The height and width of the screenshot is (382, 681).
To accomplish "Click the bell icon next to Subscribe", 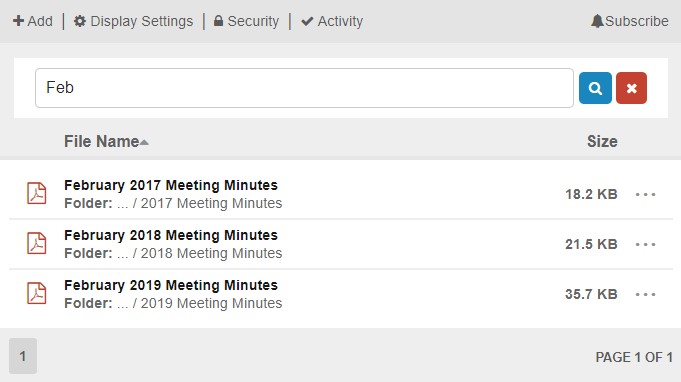I will (597, 21).
